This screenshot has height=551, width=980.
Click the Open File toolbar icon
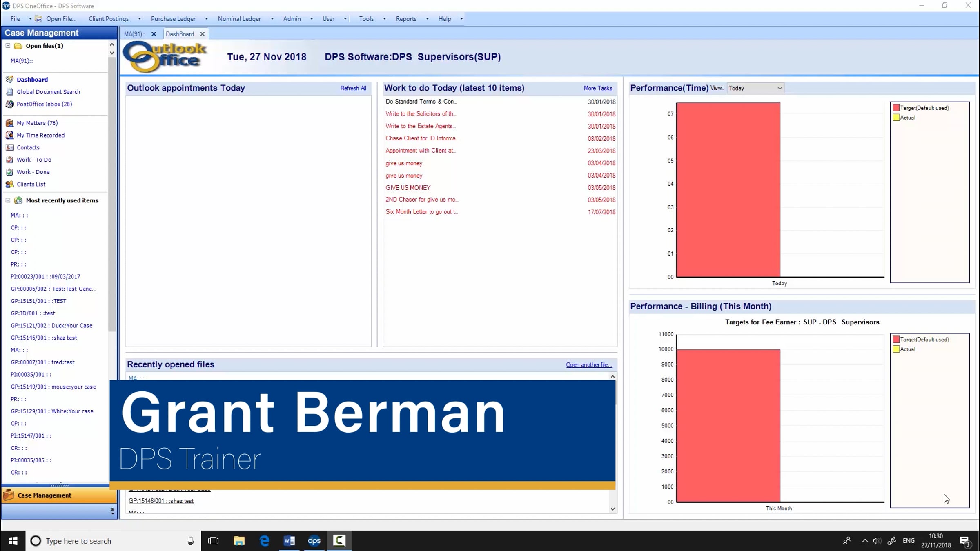click(x=39, y=19)
